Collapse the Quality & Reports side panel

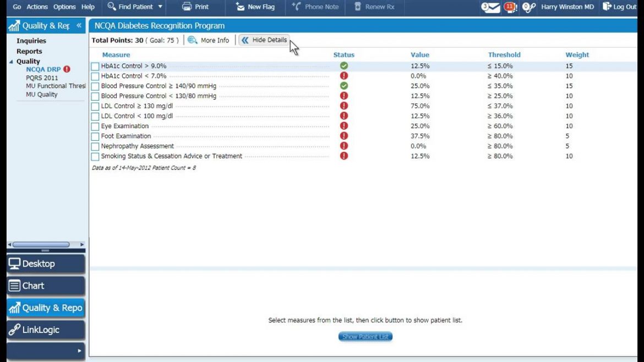[79, 26]
